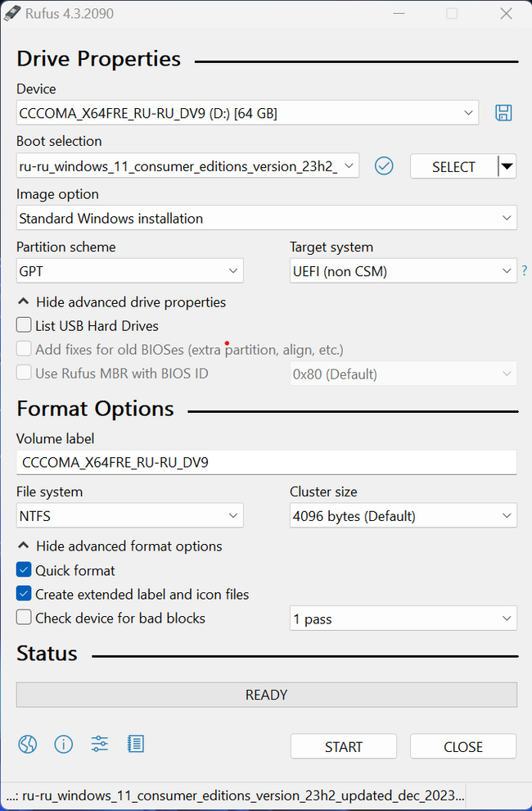Open the About info icon
Image resolution: width=532 pixels, height=811 pixels.
[64, 744]
